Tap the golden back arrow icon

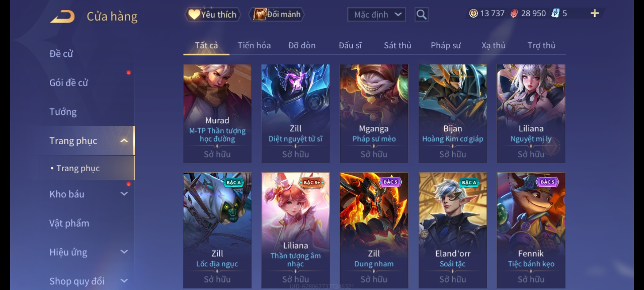click(x=63, y=16)
